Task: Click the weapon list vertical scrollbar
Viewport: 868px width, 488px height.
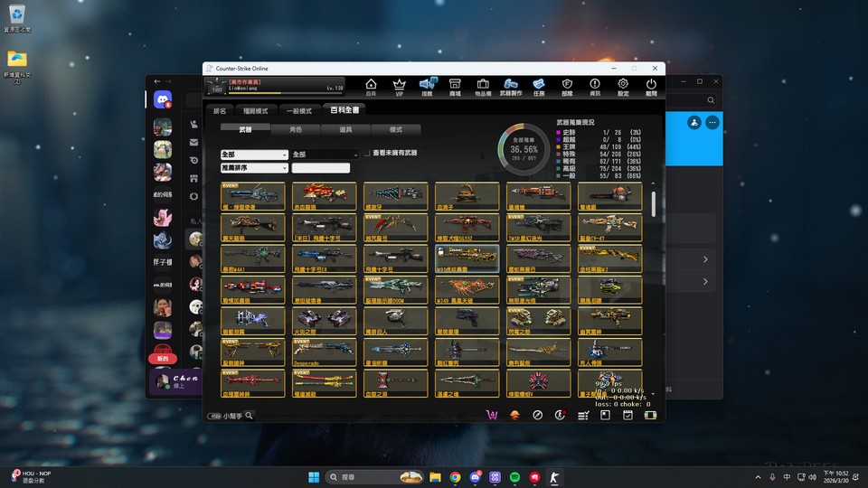Action: (x=653, y=203)
